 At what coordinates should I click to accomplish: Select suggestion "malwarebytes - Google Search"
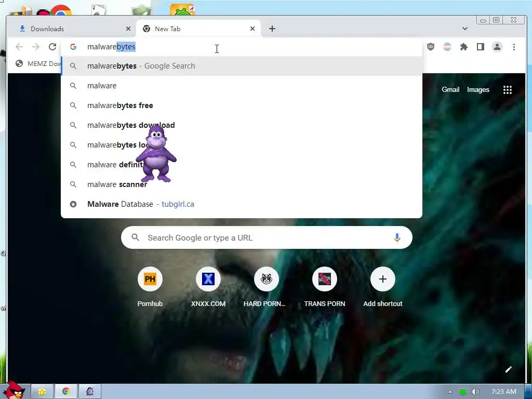(242, 66)
